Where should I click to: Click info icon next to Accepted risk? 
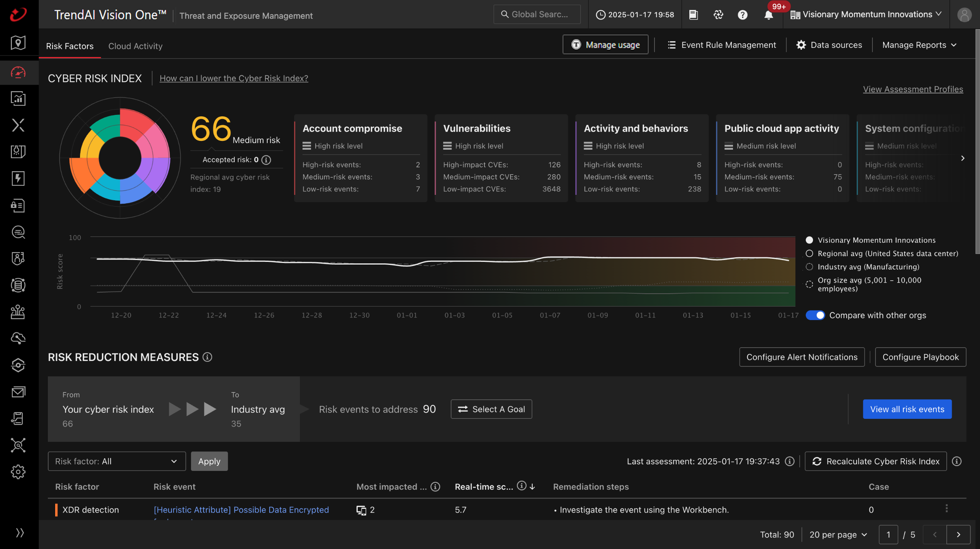click(x=267, y=160)
